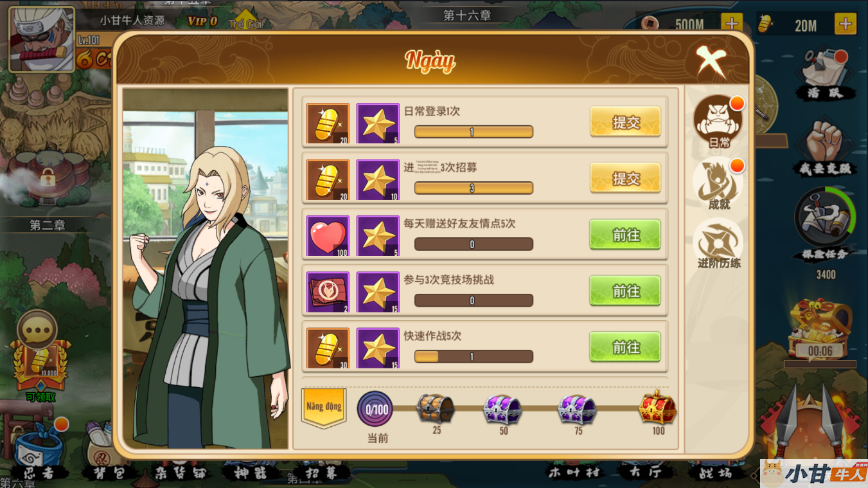Open the 100-point red gold chest
Viewport: 868px width, 488px height.
pos(658,408)
